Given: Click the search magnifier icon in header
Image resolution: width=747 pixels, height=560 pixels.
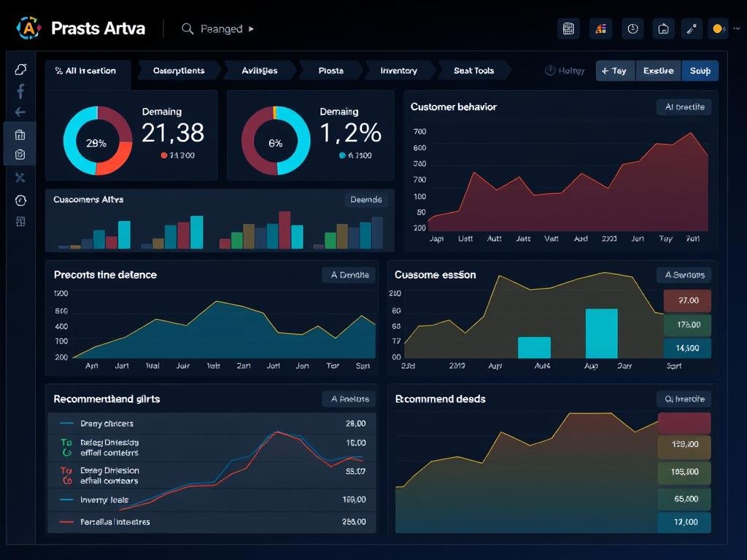Looking at the screenshot, I should click(x=187, y=28).
